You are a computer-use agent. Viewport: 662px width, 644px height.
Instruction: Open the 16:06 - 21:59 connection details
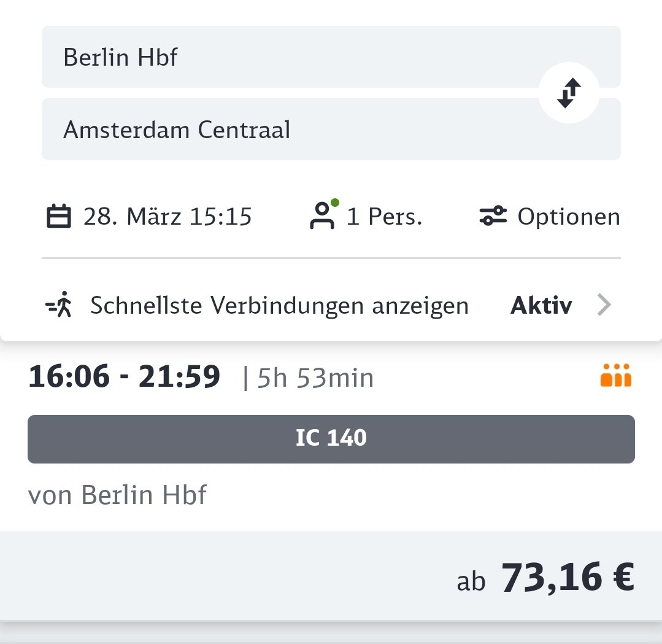[124, 377]
